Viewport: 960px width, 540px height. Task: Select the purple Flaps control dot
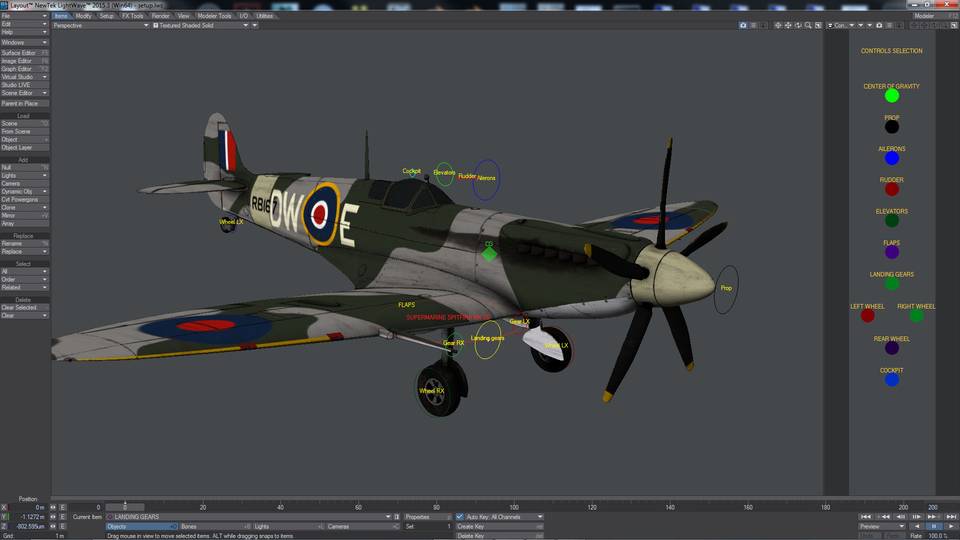coord(892,252)
